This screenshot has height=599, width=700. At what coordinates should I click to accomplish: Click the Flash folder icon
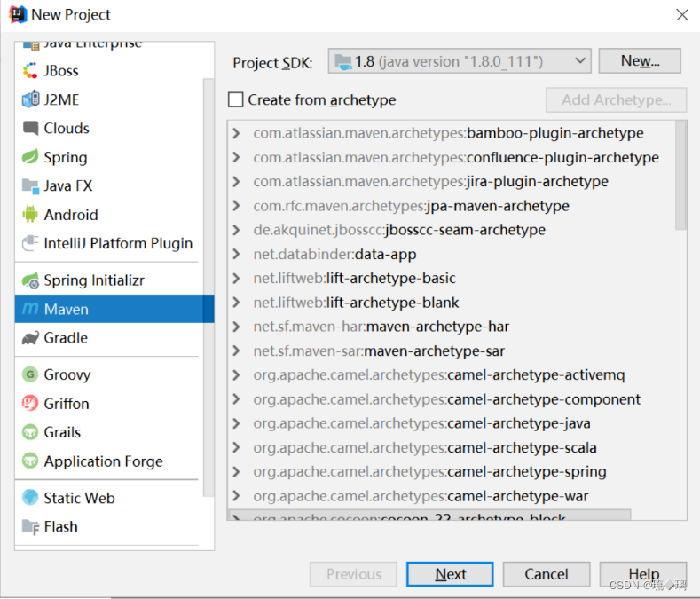[x=30, y=526]
